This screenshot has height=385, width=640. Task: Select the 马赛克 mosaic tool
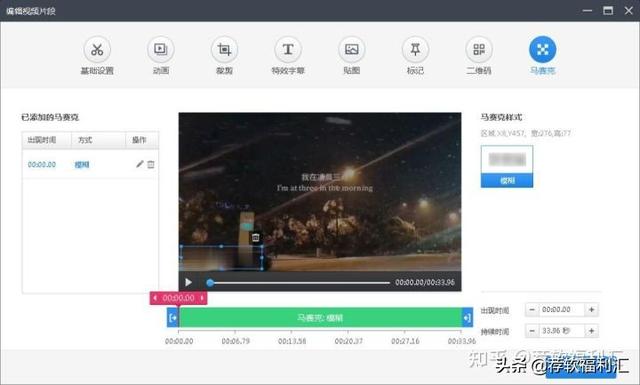pyautogui.click(x=542, y=50)
